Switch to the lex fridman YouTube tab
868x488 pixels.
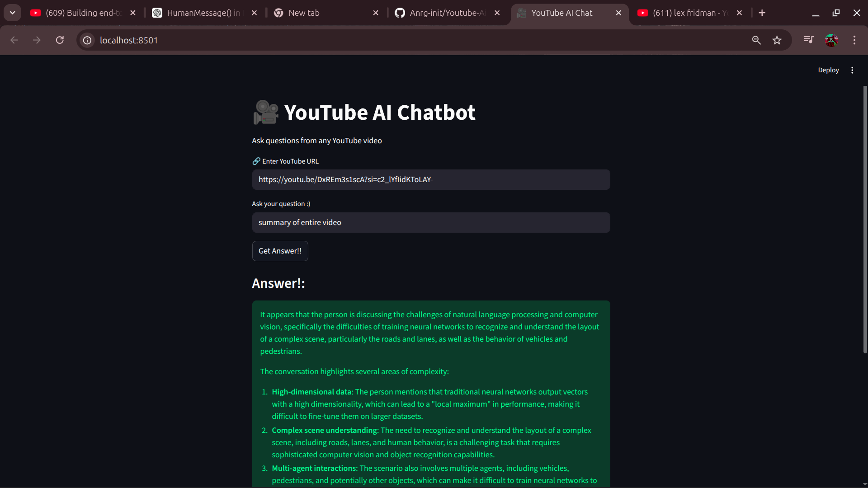(x=690, y=13)
